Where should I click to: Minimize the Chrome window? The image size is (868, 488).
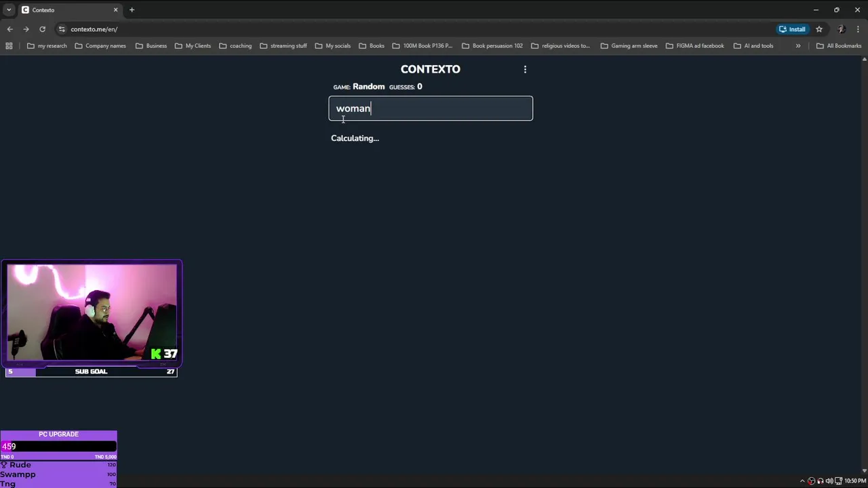coord(816,9)
